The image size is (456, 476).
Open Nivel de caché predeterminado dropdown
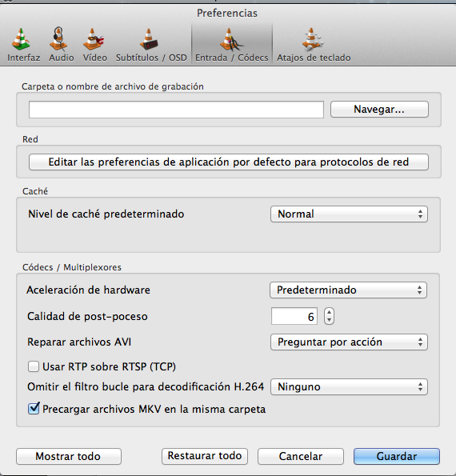349,214
